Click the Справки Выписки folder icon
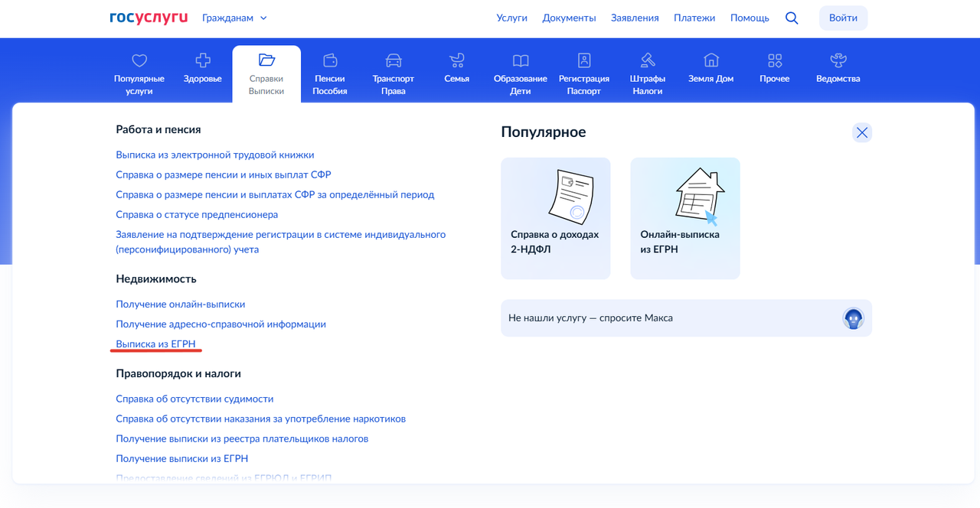980x508 pixels. [x=266, y=60]
